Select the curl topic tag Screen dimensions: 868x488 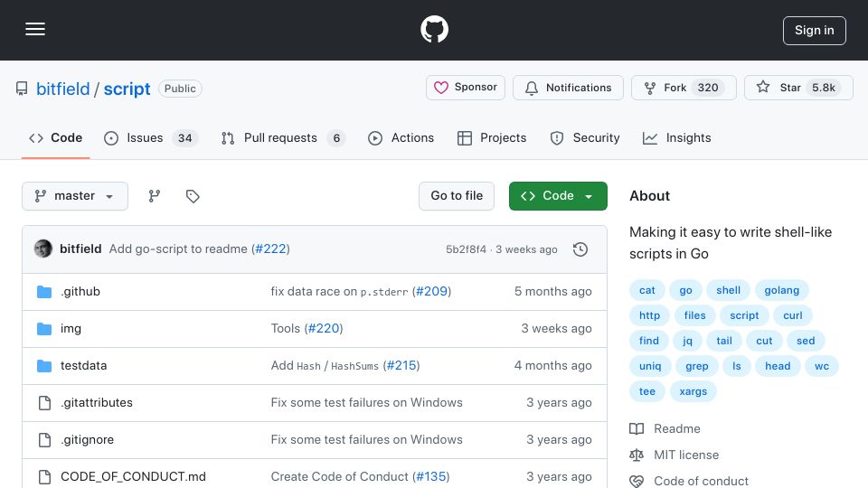pyautogui.click(x=793, y=315)
